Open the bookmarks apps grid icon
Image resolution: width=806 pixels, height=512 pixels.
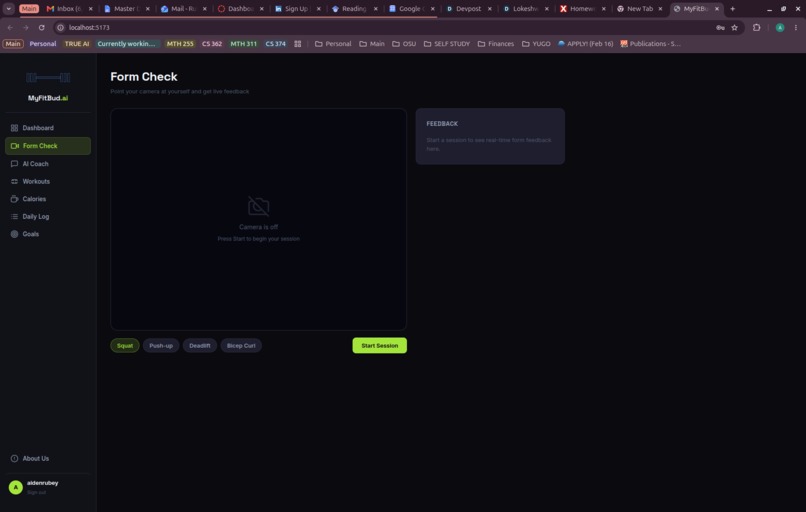click(x=298, y=44)
